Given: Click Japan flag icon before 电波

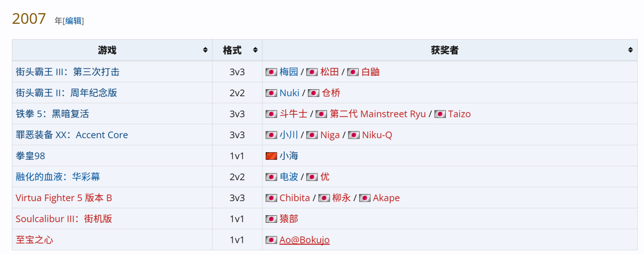Looking at the screenshot, I should [x=271, y=177].
